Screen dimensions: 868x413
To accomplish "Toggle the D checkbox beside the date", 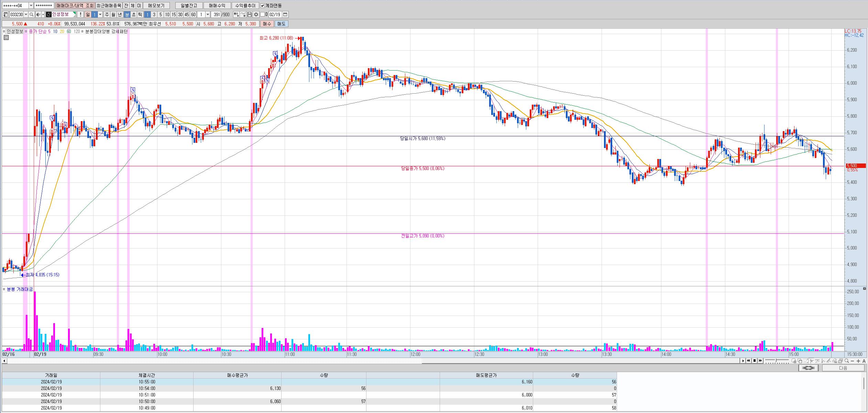I will (x=263, y=14).
